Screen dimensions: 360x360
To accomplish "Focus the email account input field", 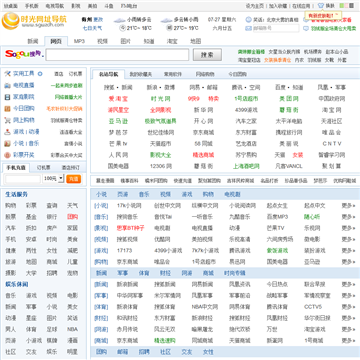I will pos(276,28).
